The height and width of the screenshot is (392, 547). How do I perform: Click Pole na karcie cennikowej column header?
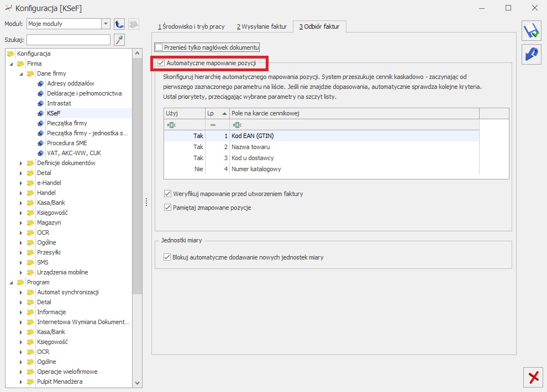click(354, 113)
